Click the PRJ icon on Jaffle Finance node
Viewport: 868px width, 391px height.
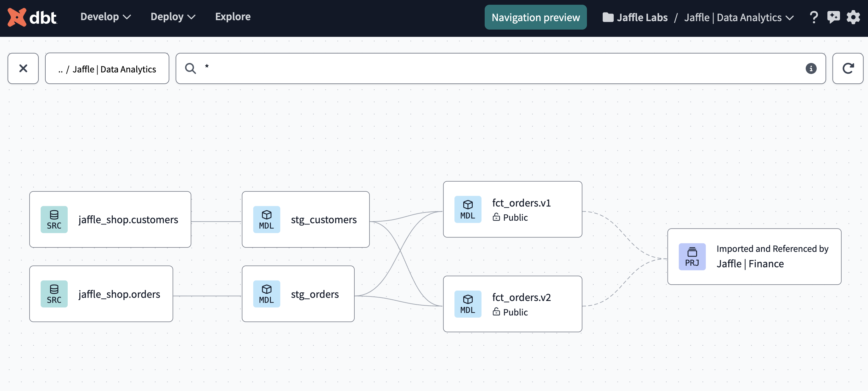pyautogui.click(x=692, y=256)
